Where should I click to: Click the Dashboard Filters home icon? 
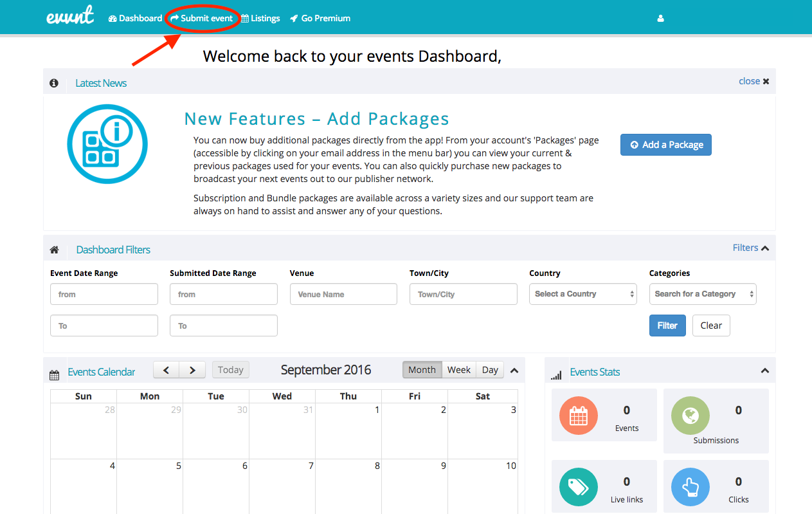pyautogui.click(x=54, y=250)
